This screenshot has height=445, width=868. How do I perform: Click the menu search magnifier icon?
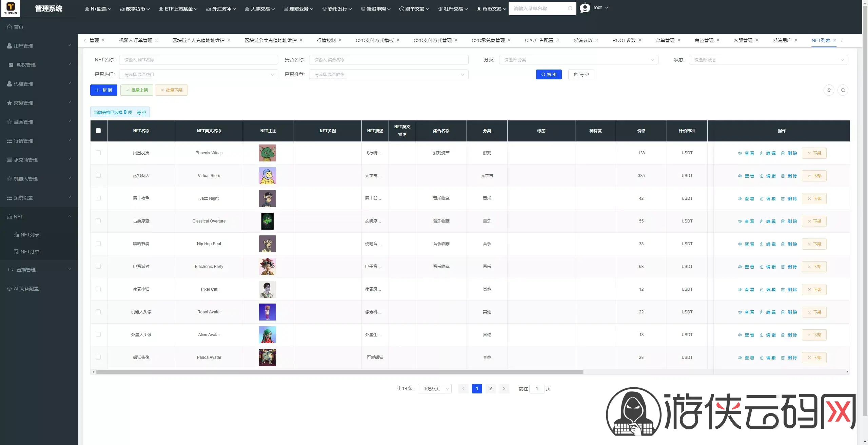point(570,8)
